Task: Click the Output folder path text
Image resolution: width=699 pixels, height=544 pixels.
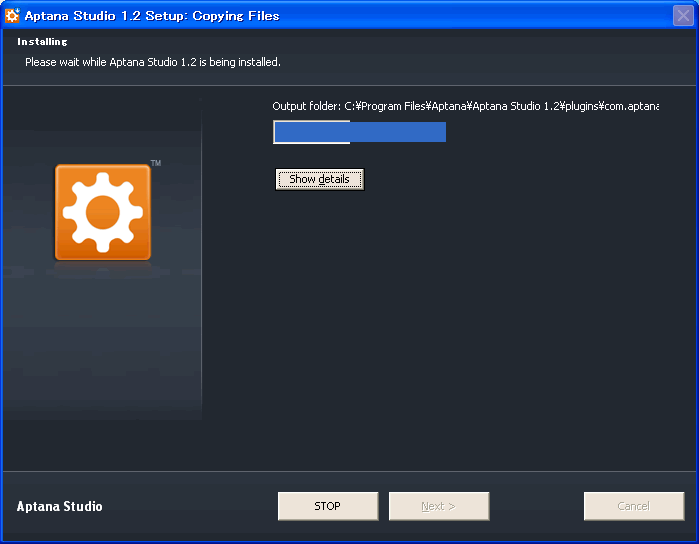Action: 465,106
